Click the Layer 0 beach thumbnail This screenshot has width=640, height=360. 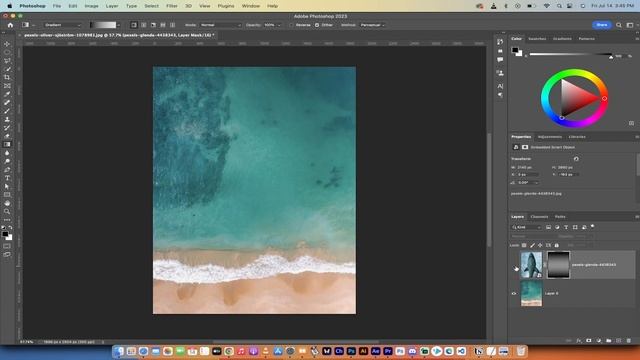pos(531,293)
